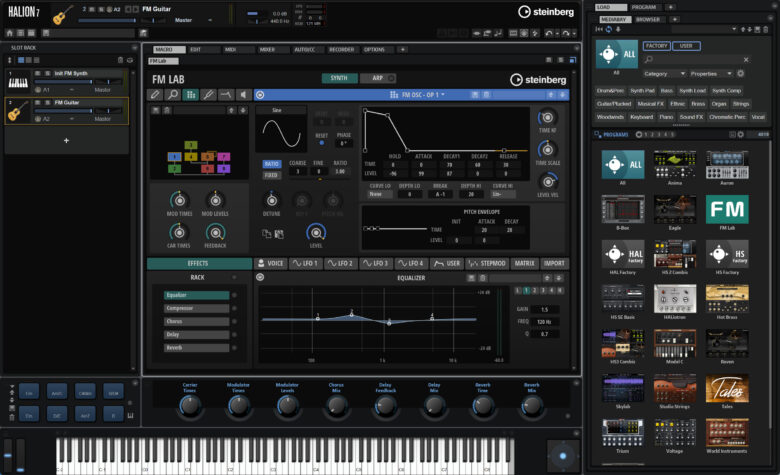780x475 pixels.
Task: Click the Factory filter button
Action: 657,46
